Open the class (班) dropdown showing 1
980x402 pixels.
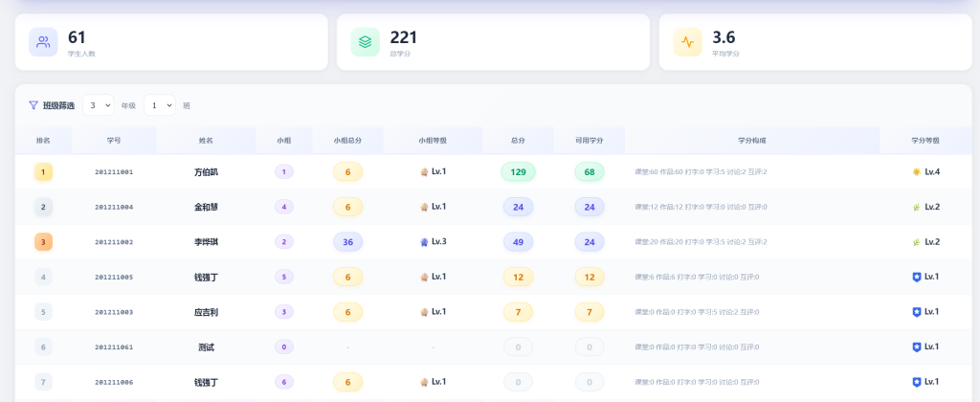[160, 105]
